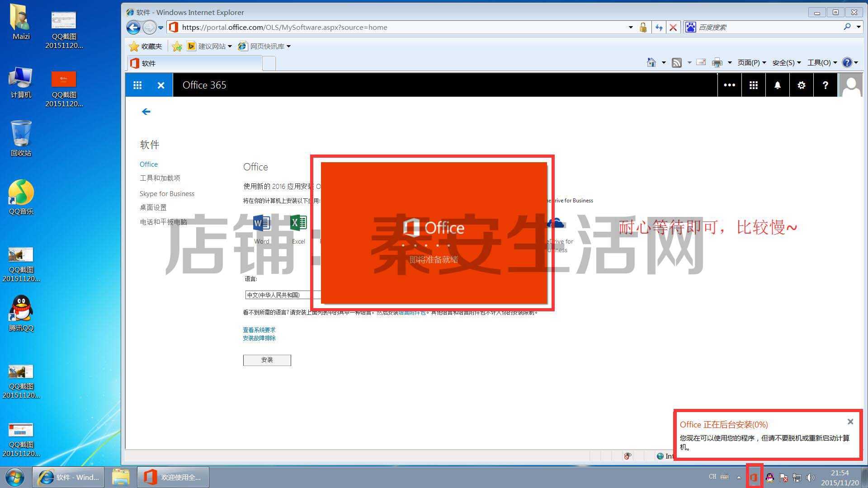Click the IE home page icon
868x488 pixels.
[651, 62]
